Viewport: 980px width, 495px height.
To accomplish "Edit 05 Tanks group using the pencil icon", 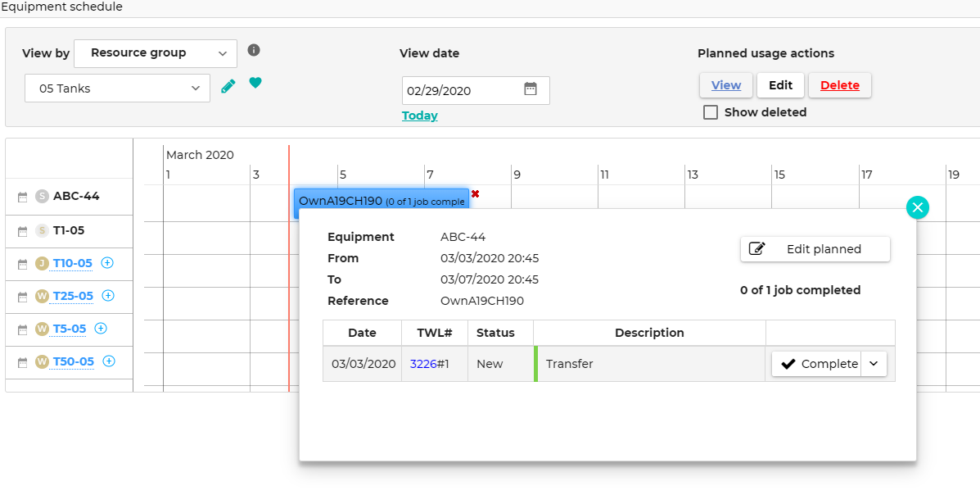I will pyautogui.click(x=228, y=85).
